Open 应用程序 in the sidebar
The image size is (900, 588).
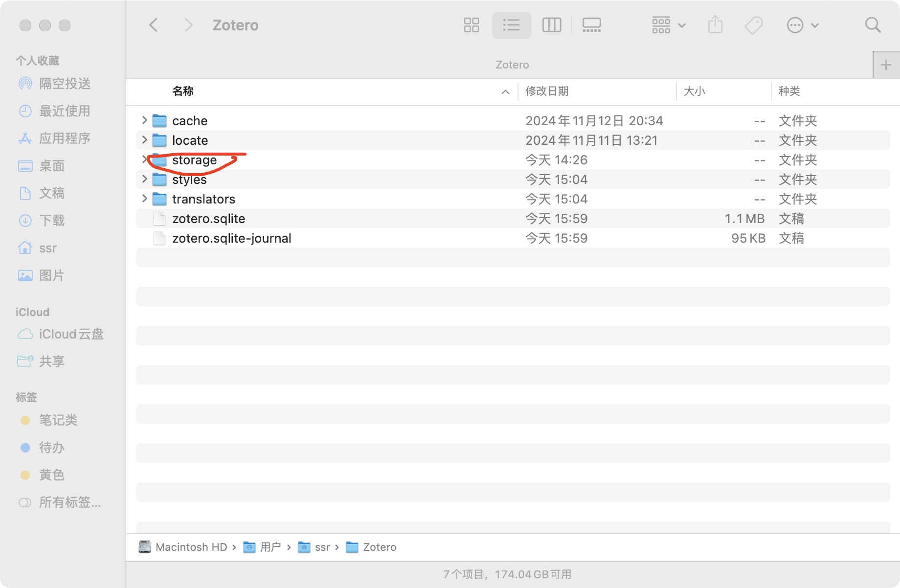tap(55, 138)
